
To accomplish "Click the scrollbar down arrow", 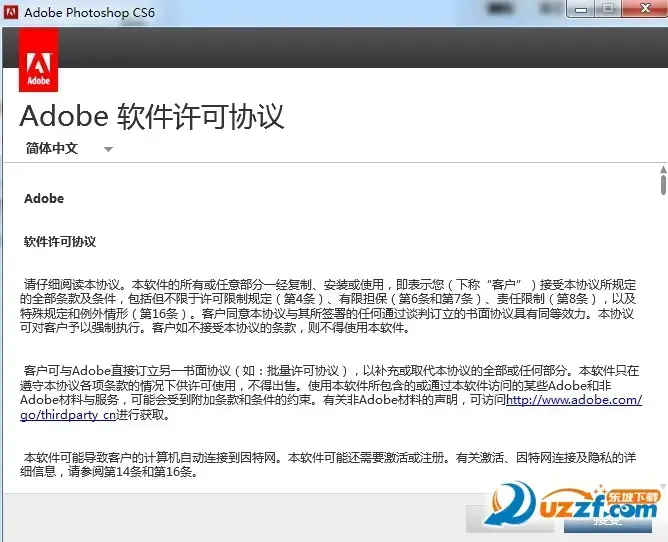I will click(x=663, y=486).
